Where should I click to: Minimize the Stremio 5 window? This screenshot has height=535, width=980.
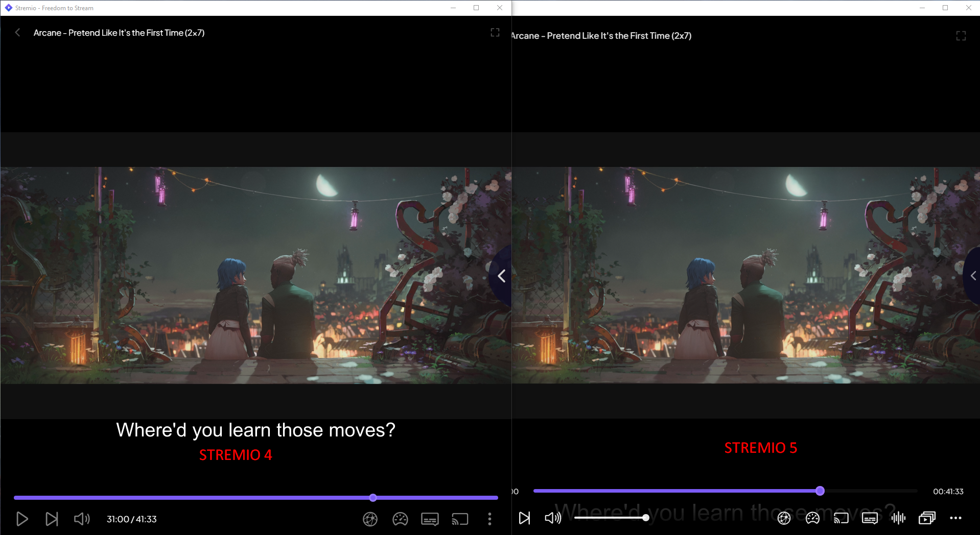tap(922, 8)
